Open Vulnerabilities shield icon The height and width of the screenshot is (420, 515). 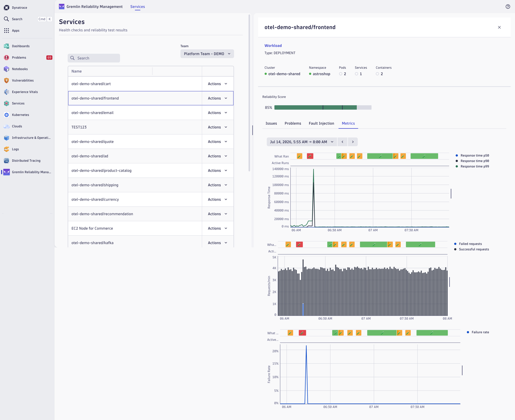point(7,80)
